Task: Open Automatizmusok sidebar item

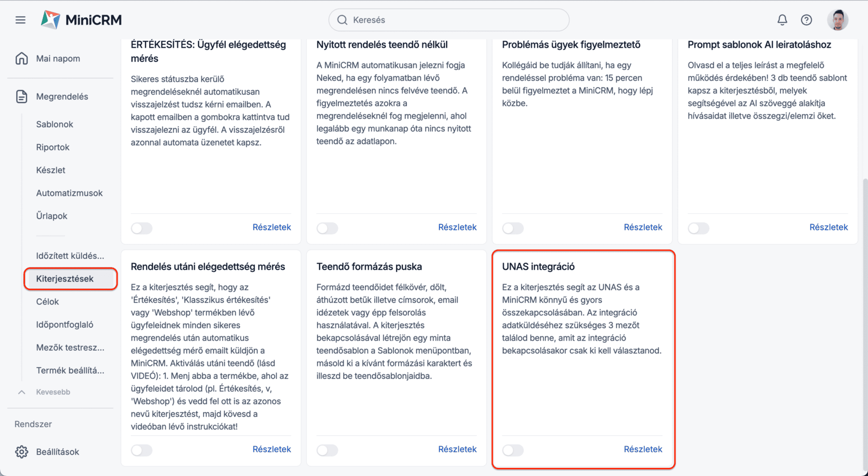Action: 69,193
